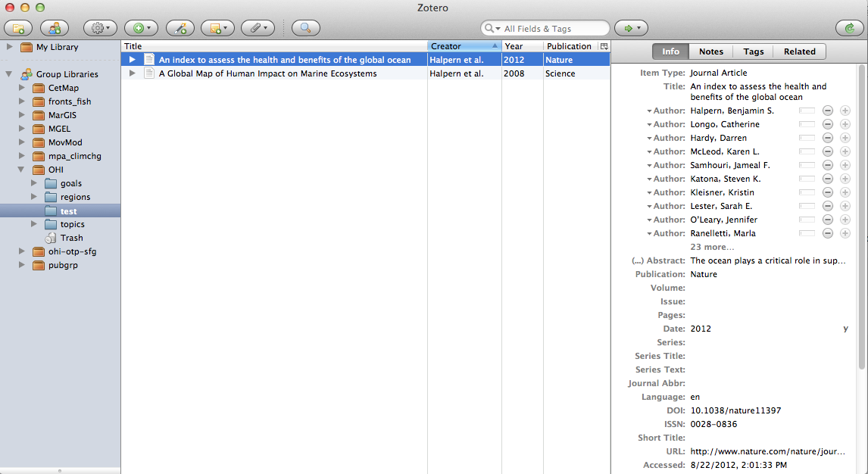Click the New Collection toolbar icon
Viewport: 868px width, 474px height.
click(18, 28)
